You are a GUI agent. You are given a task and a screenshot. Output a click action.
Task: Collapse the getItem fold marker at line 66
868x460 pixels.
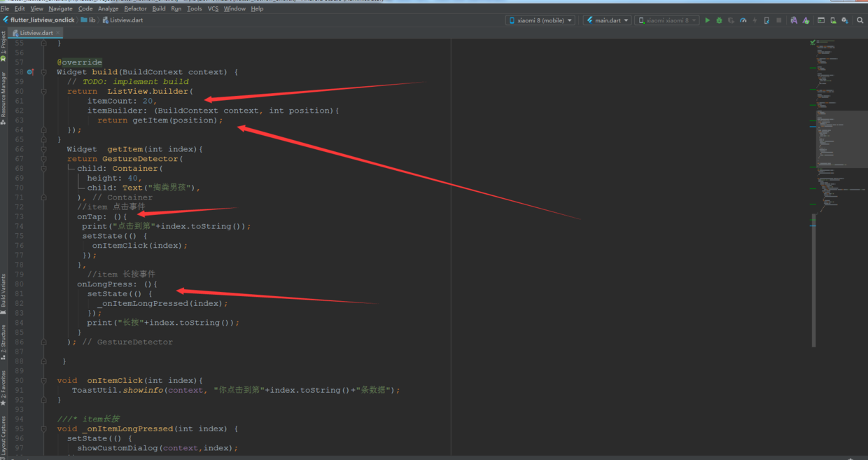(43, 148)
